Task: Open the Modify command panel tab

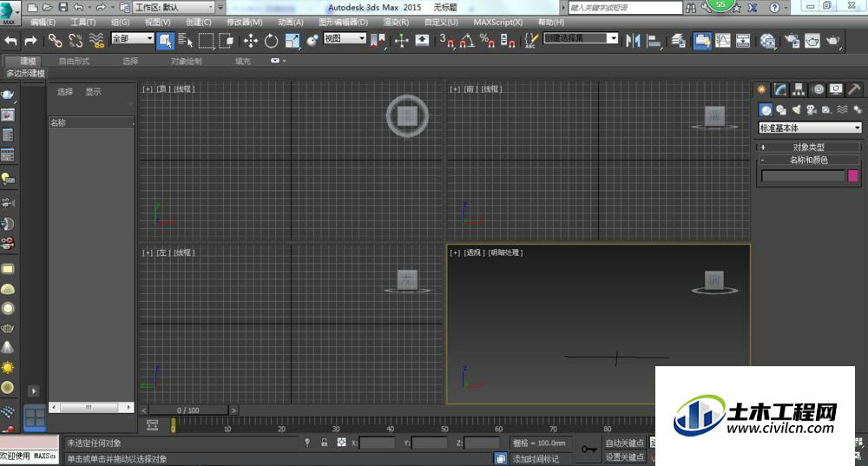Action: click(x=780, y=89)
